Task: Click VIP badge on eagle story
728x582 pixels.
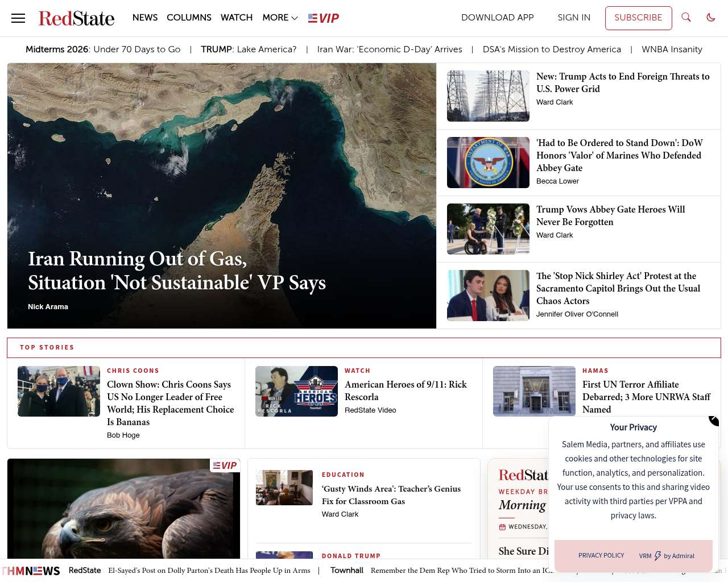Action: tap(225, 465)
